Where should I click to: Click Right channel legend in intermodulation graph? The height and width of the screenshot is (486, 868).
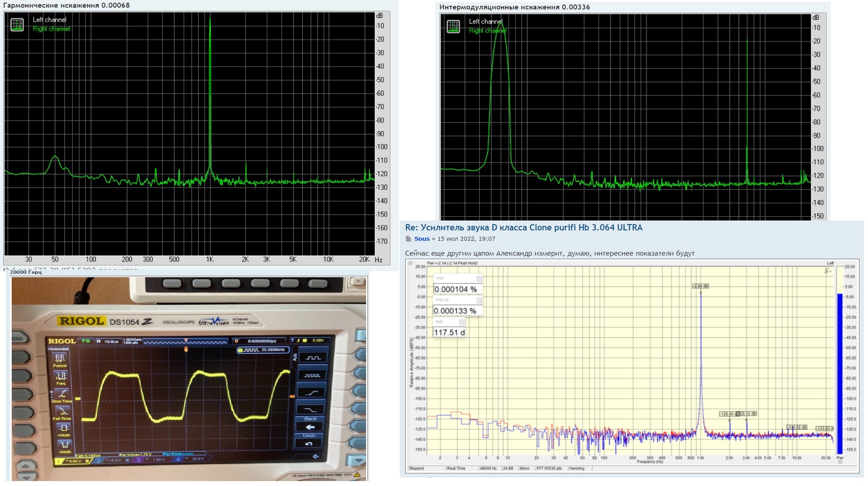pyautogui.click(x=488, y=31)
